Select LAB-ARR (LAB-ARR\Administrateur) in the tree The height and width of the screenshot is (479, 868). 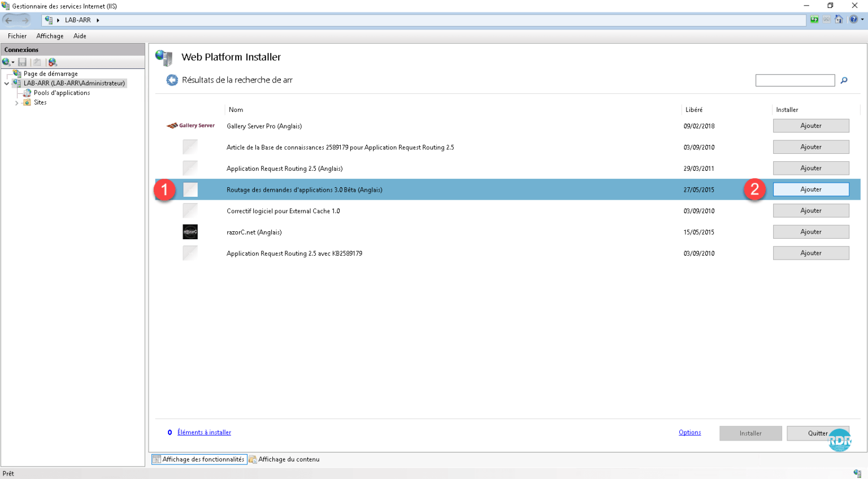coord(74,83)
